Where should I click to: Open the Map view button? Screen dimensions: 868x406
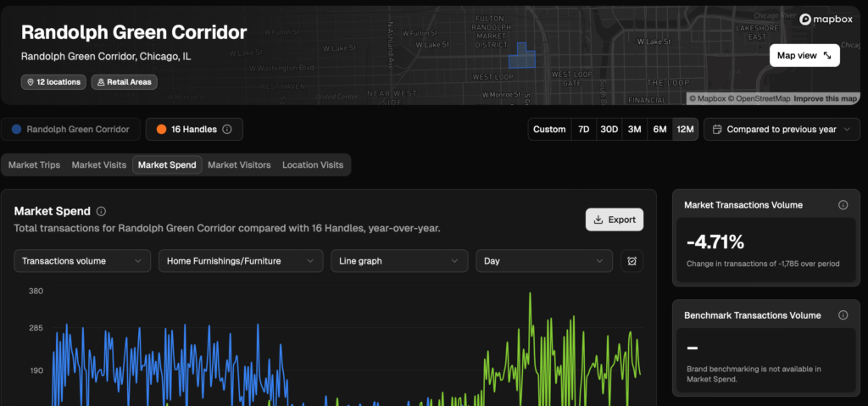point(804,55)
